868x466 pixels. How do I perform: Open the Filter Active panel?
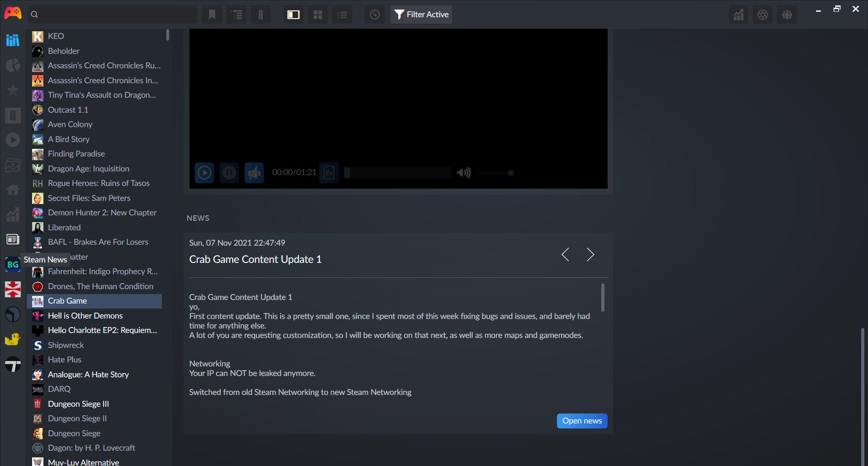pyautogui.click(x=421, y=14)
